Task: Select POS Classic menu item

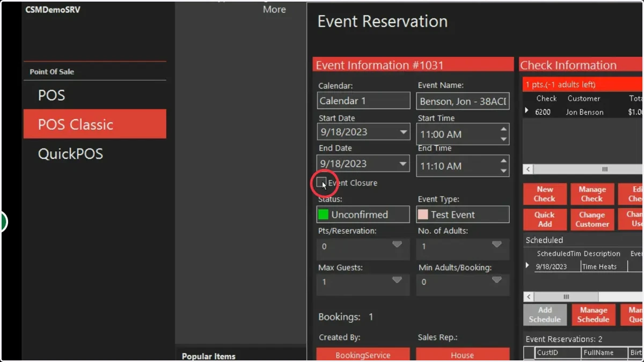Action: [x=94, y=124]
